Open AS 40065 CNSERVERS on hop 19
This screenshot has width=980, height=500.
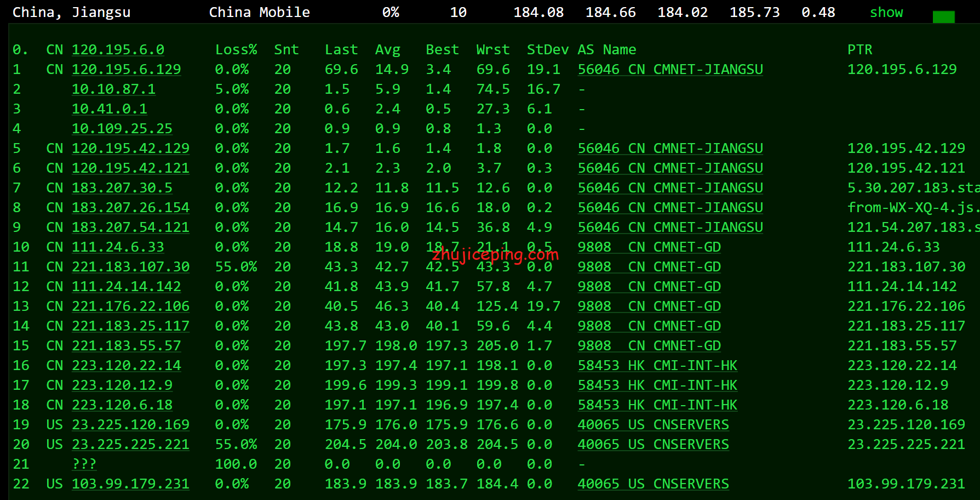tap(653, 424)
